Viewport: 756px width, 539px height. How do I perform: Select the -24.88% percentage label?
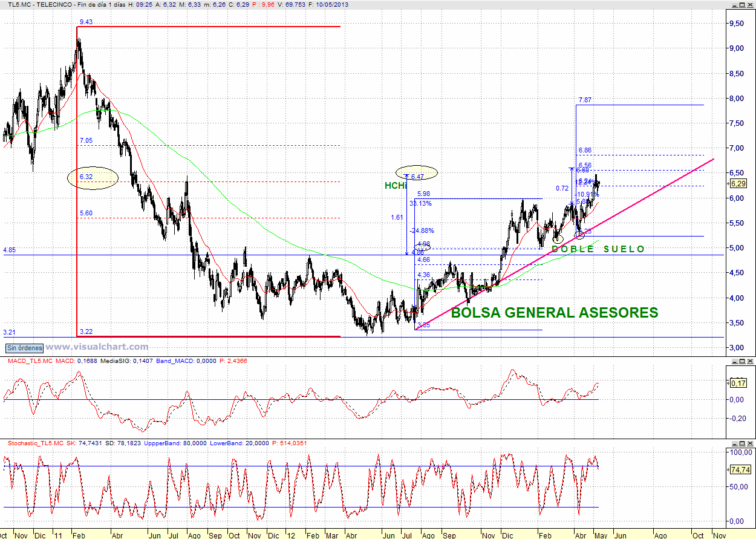tap(422, 230)
